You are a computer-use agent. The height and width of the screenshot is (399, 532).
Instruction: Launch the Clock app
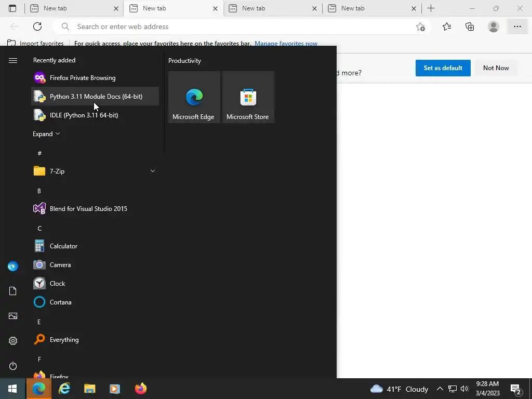tap(95, 283)
